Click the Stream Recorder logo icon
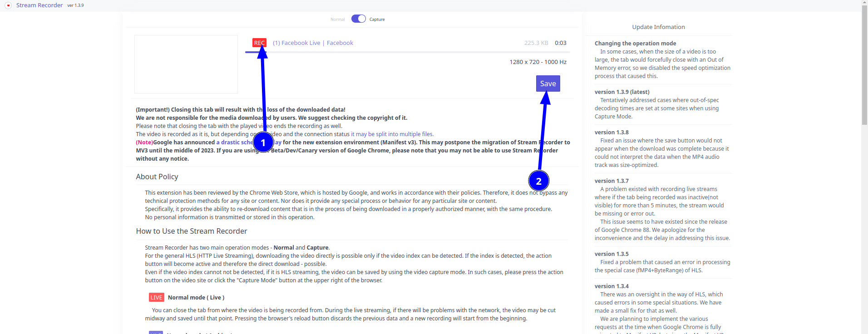Viewport: 868px width, 334px height. pos(8,5)
